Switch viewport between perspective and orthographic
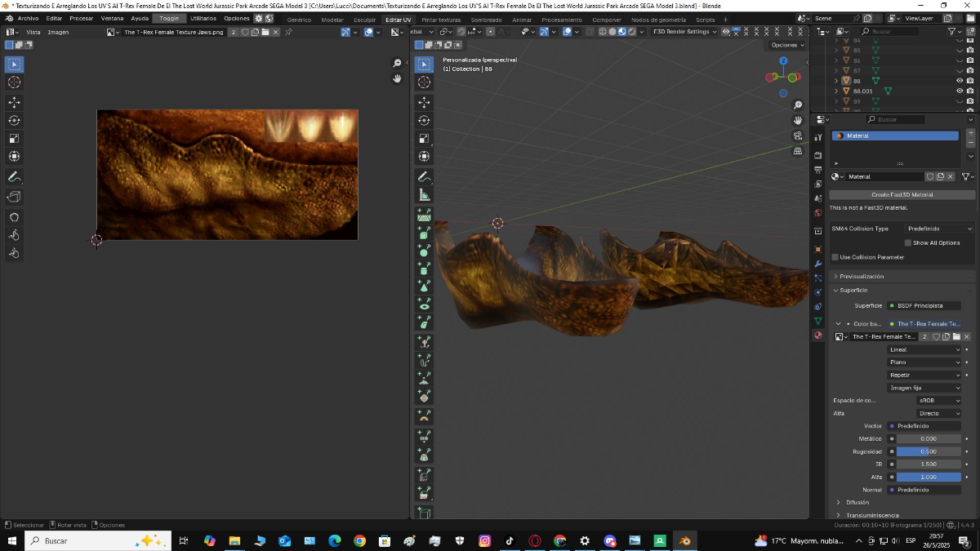This screenshot has height=551, width=980. coord(798,150)
